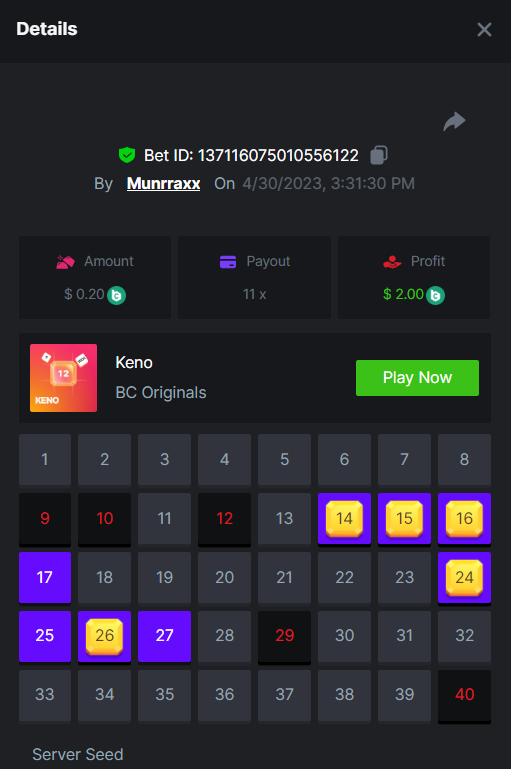The image size is (511, 769).
Task: Click the purple tile numbered 17
Action: (45, 577)
